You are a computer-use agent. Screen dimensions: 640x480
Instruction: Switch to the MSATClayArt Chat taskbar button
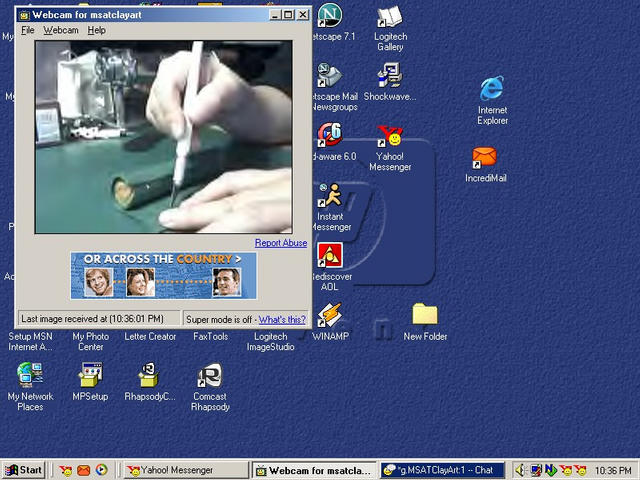coord(442,470)
